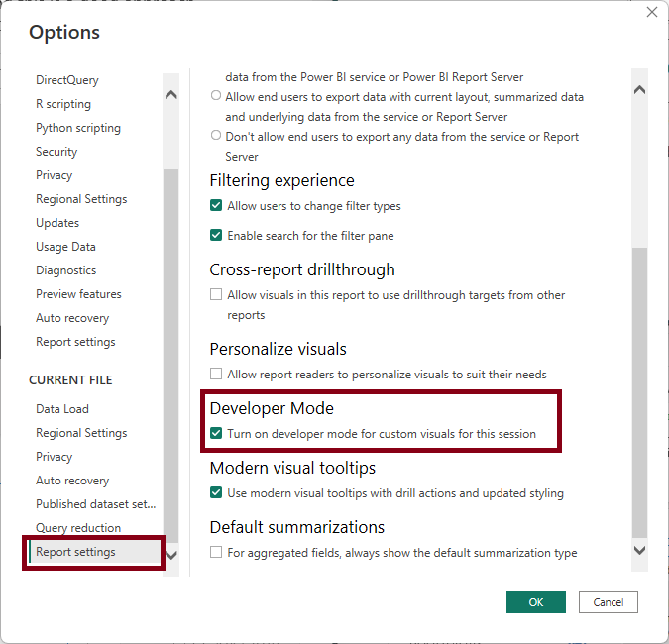Click the Cross-report drillthrough heading
This screenshot has width=669, height=644.
(x=302, y=269)
